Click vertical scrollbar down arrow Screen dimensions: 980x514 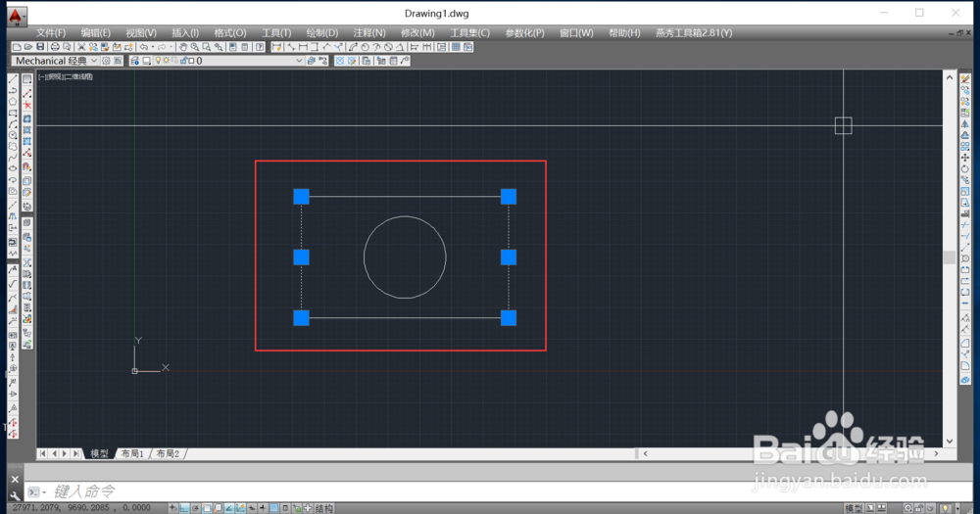pos(950,441)
